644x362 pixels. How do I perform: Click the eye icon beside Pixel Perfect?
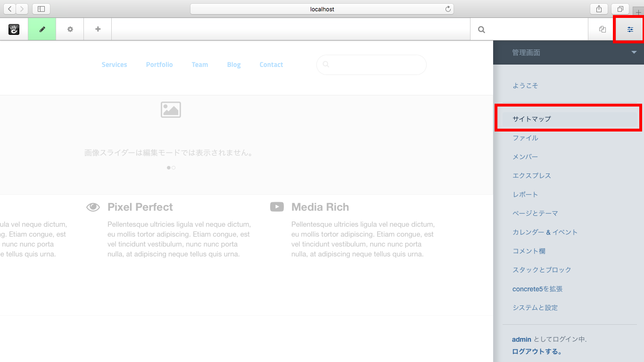point(93,207)
